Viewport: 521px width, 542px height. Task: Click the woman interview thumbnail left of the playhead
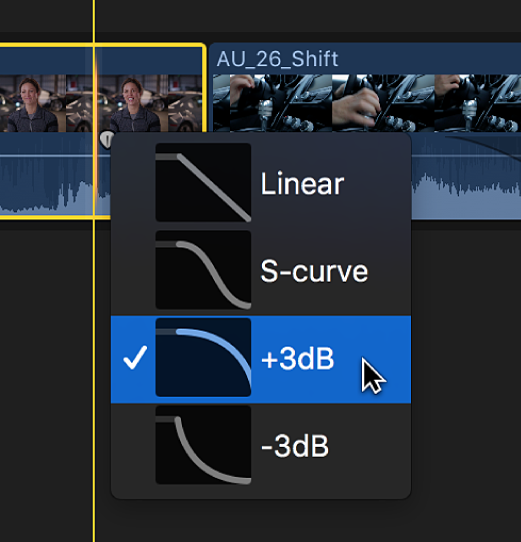(x=33, y=104)
